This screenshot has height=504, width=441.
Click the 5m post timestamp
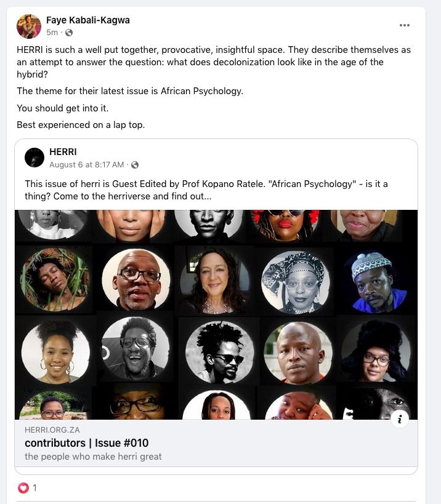pyautogui.click(x=52, y=33)
